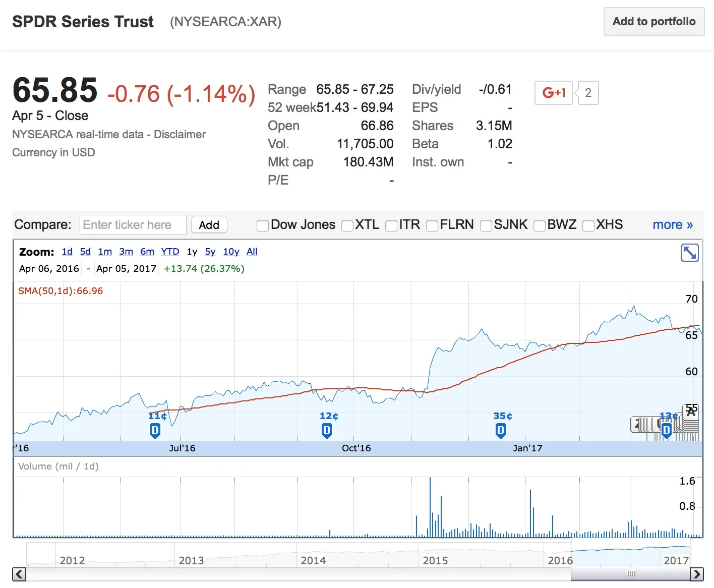This screenshot has height=588, width=714.
Task: Open the 11¢ dividend marker
Action: coord(155,430)
